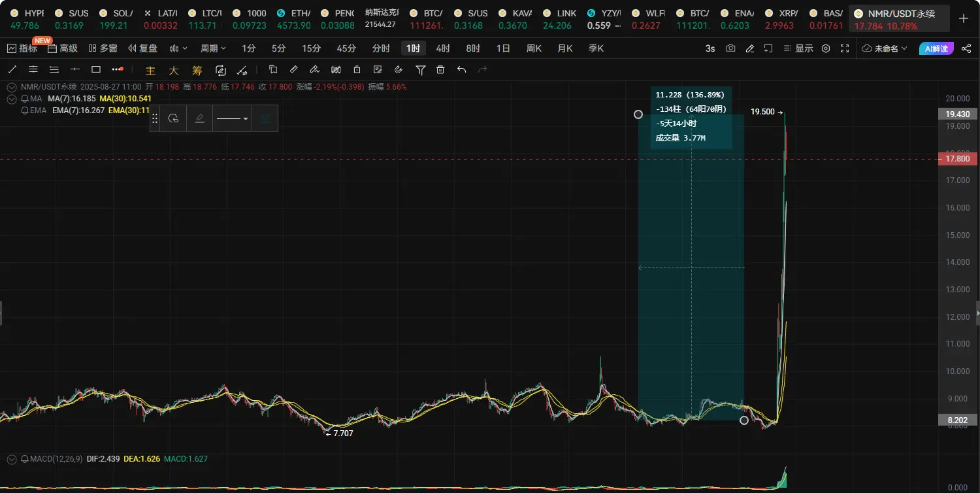The image size is (980, 493).
Task: Select the ruler measure tool
Action: [294, 69]
